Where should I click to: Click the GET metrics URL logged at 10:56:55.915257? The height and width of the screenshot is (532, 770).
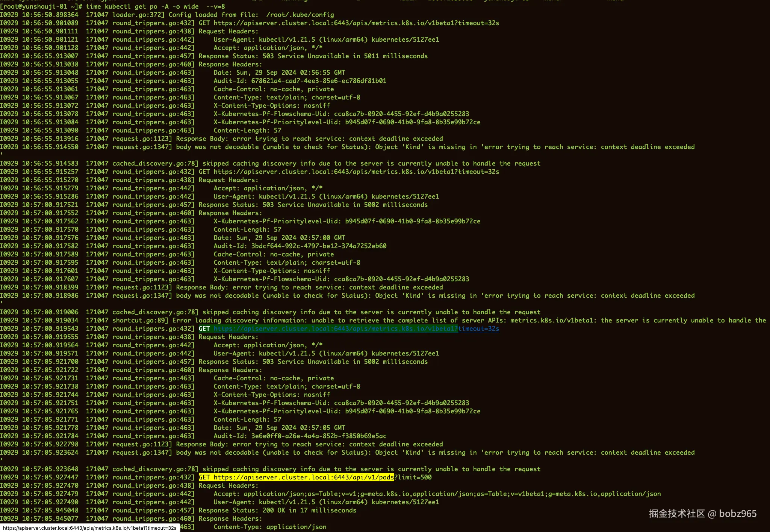[356, 172]
